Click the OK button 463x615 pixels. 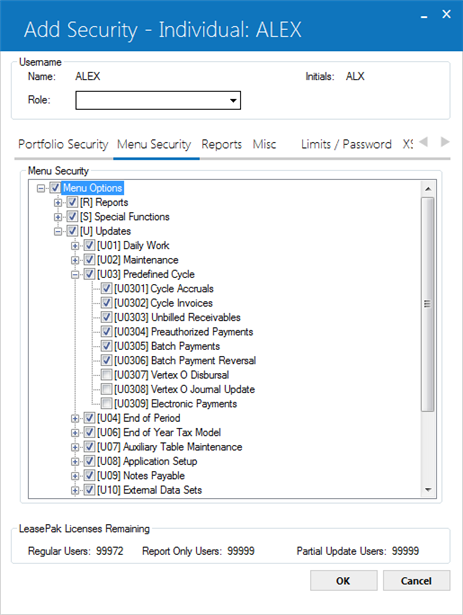[344, 580]
